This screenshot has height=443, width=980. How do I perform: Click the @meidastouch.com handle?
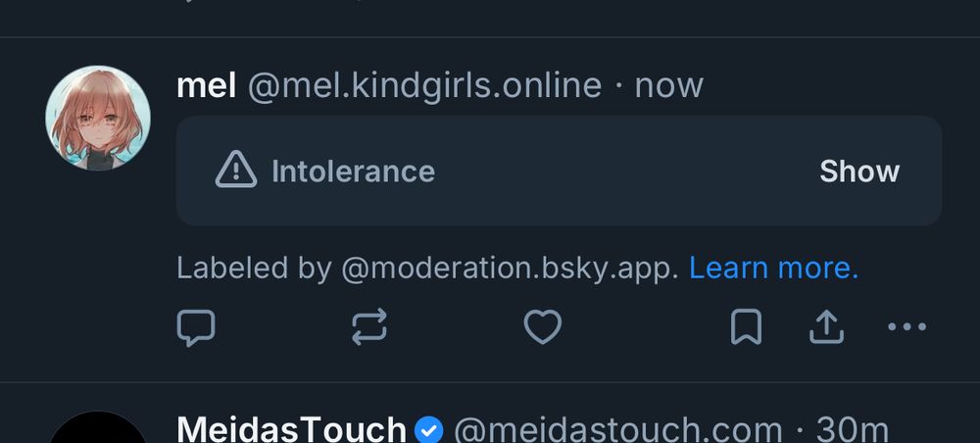tap(617, 430)
